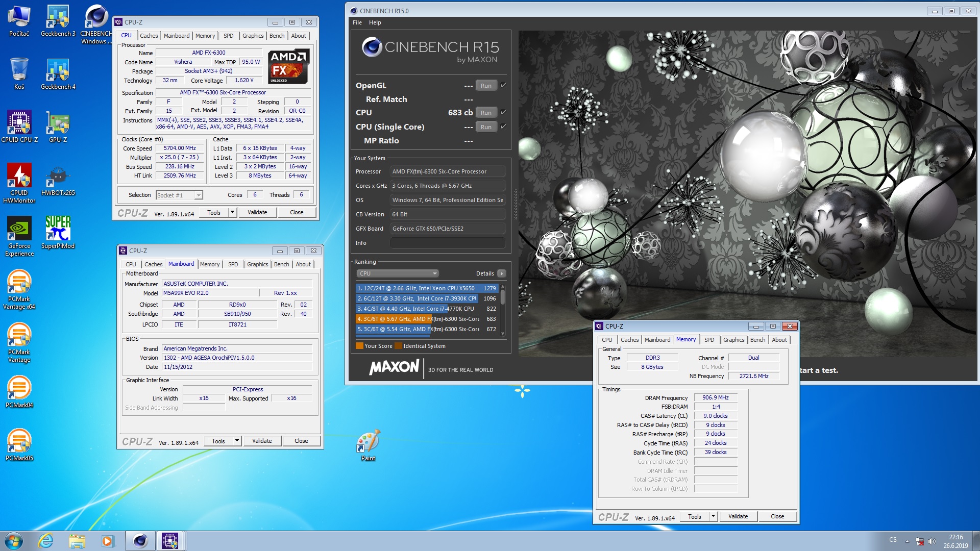980x551 pixels.
Task: Open Cinebench Help menu
Action: click(375, 22)
